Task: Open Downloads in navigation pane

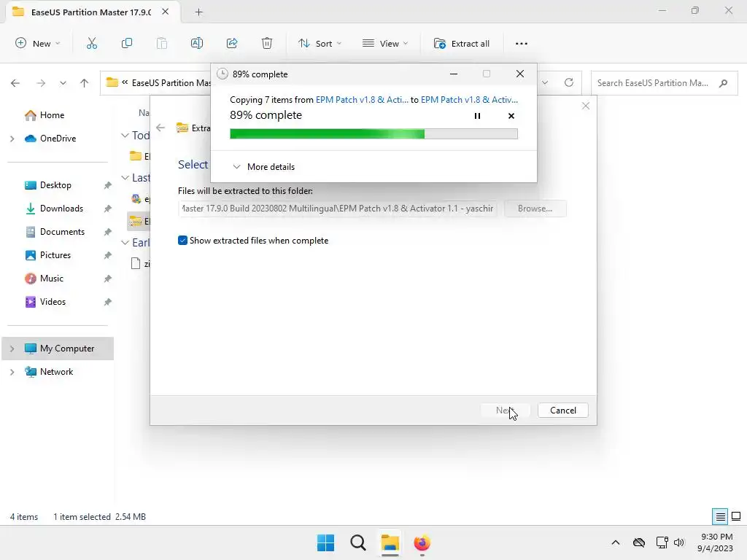Action: tap(61, 209)
